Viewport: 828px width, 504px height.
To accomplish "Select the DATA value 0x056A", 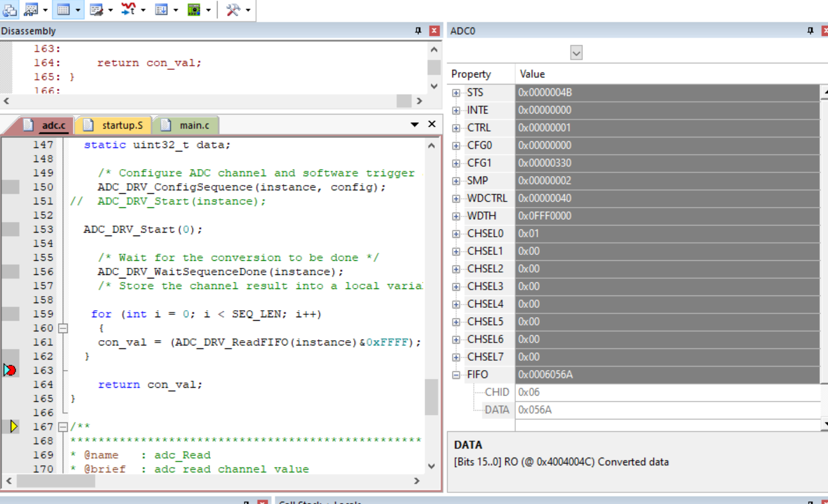I will point(668,410).
